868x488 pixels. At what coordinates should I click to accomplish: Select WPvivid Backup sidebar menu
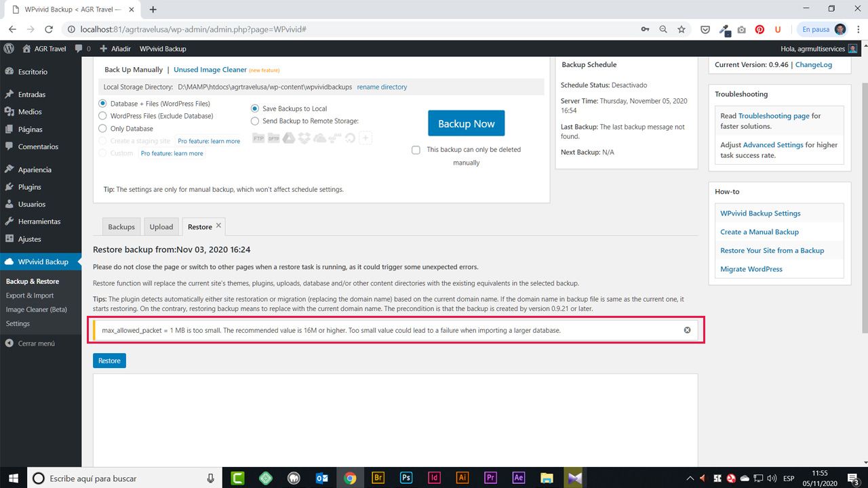click(41, 262)
